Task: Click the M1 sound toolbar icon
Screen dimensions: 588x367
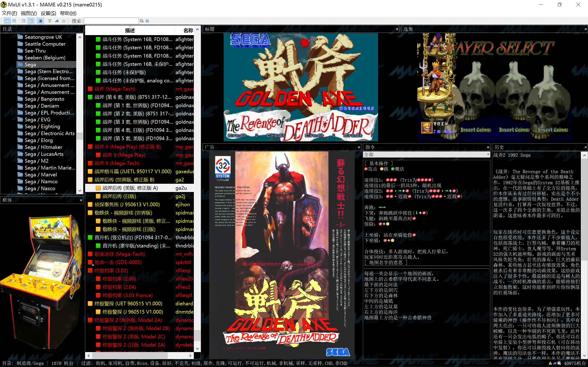Action: [x=14, y=21]
